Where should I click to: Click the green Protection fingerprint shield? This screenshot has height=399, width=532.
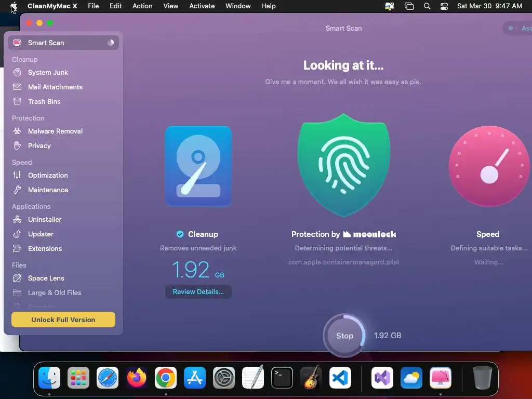pyautogui.click(x=344, y=165)
